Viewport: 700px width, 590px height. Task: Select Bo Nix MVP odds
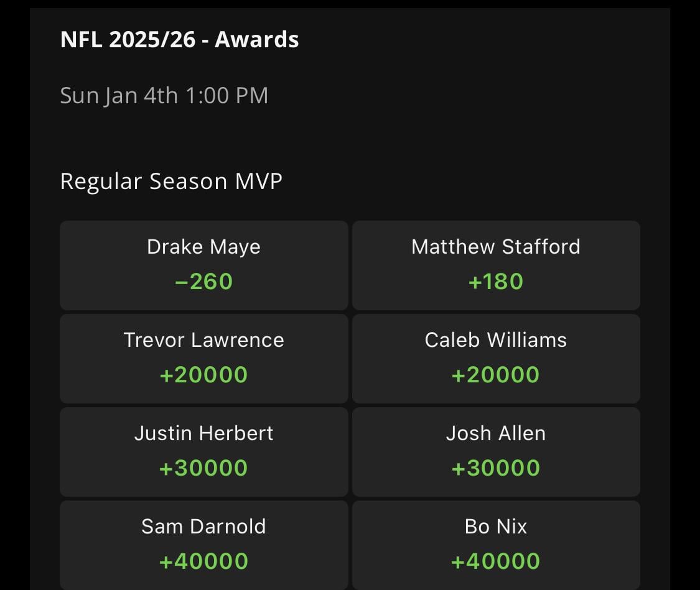[496, 545]
